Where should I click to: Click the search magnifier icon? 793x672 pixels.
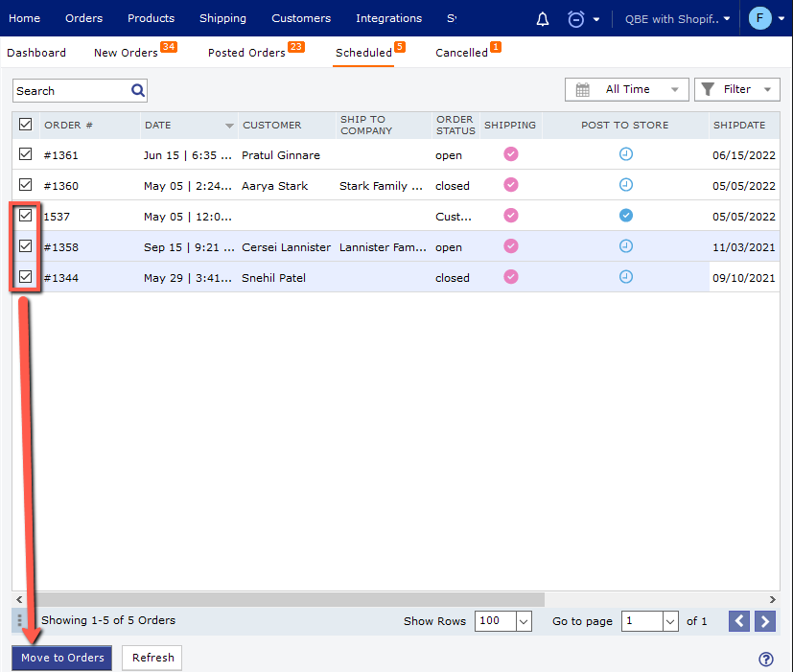[x=138, y=90]
